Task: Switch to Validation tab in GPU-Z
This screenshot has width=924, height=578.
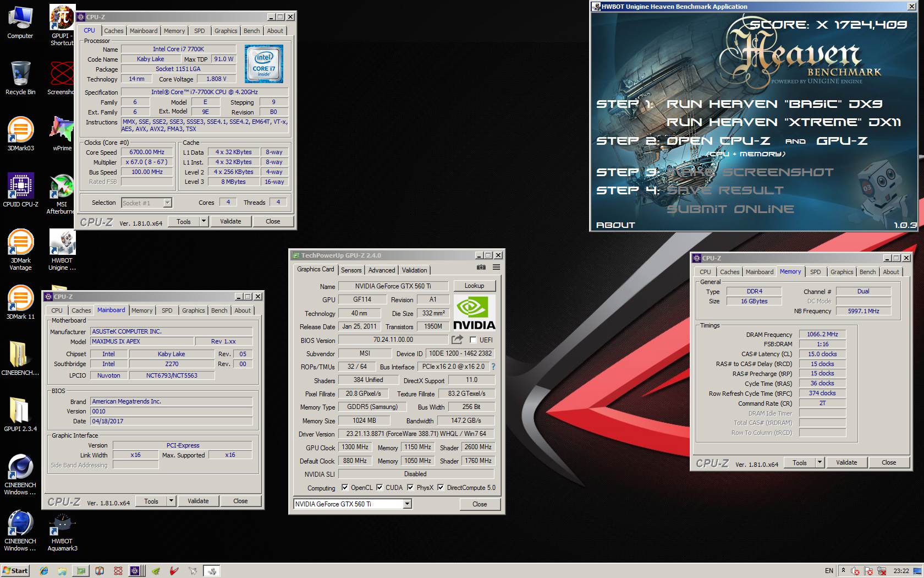Action: [414, 270]
